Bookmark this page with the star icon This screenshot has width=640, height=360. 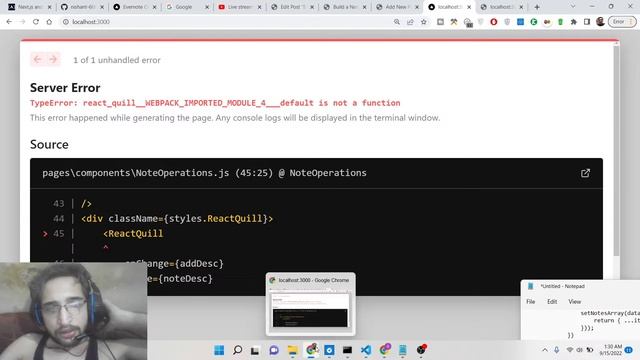[424, 22]
